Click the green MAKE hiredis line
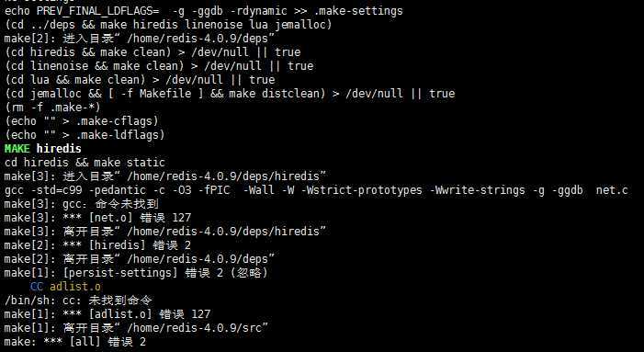The width and height of the screenshot is (644, 352). point(43,148)
